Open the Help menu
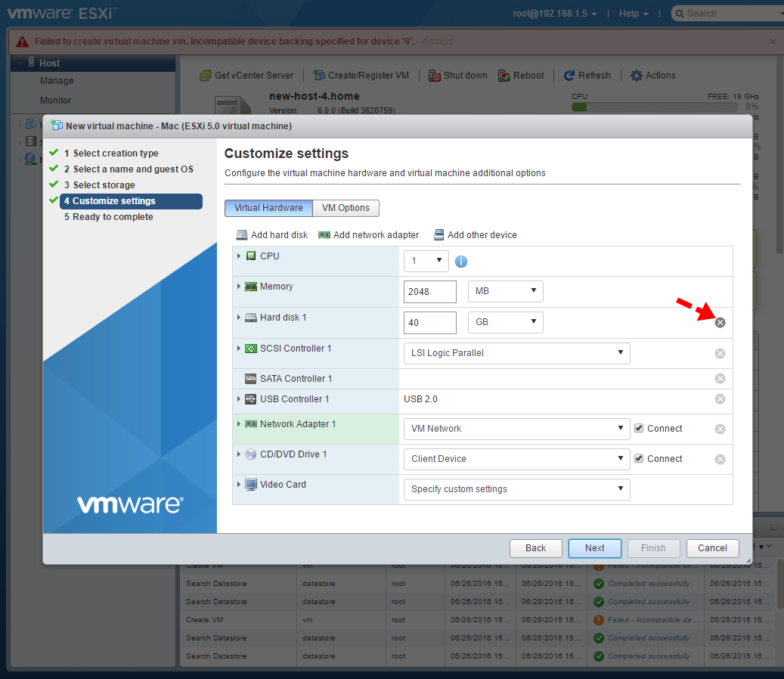The height and width of the screenshot is (679, 784). [634, 14]
